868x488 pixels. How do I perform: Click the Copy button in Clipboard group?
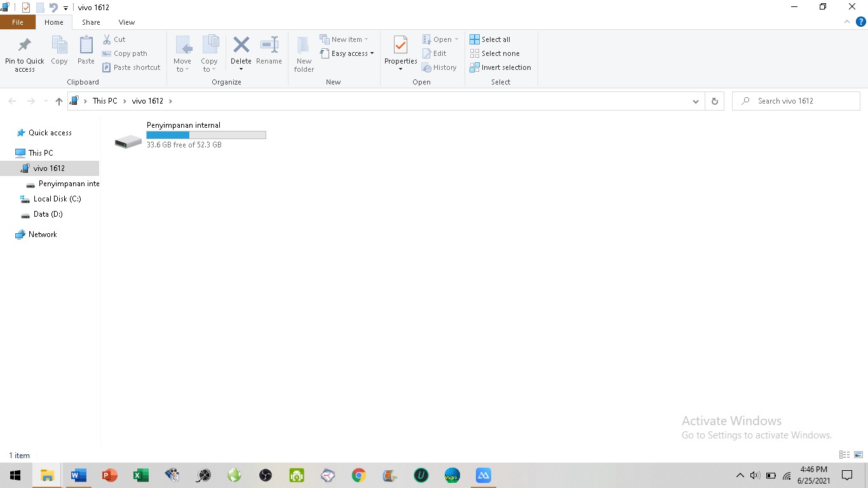pos(59,51)
